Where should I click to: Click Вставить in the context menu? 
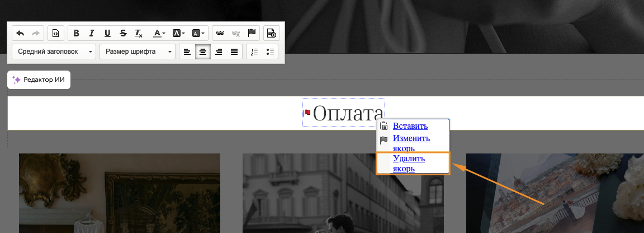pyautogui.click(x=410, y=126)
